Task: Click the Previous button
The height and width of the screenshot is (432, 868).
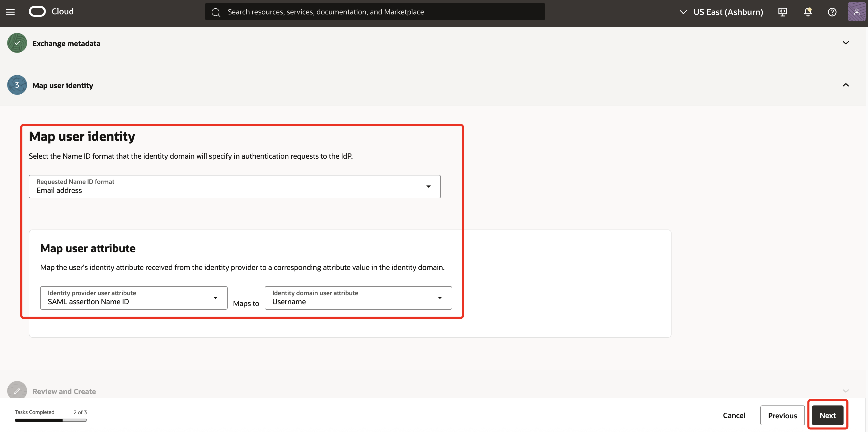Action: point(782,415)
